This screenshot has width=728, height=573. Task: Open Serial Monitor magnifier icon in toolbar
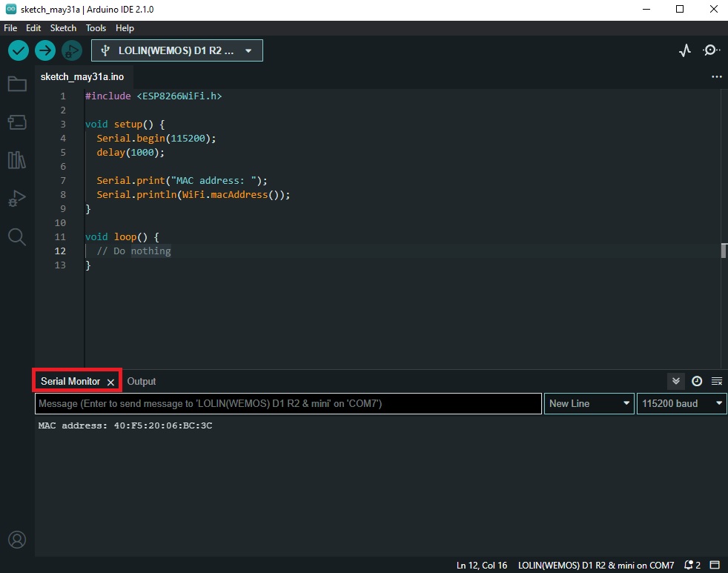711,50
